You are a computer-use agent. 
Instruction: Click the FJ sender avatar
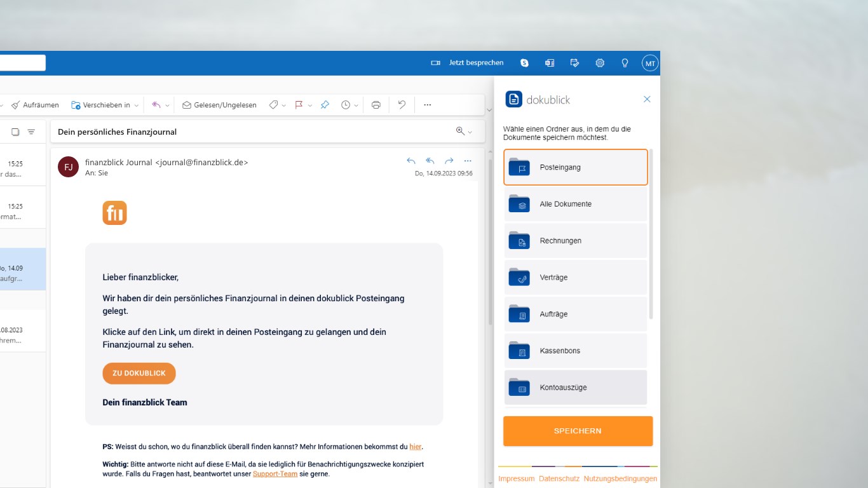pos(68,166)
